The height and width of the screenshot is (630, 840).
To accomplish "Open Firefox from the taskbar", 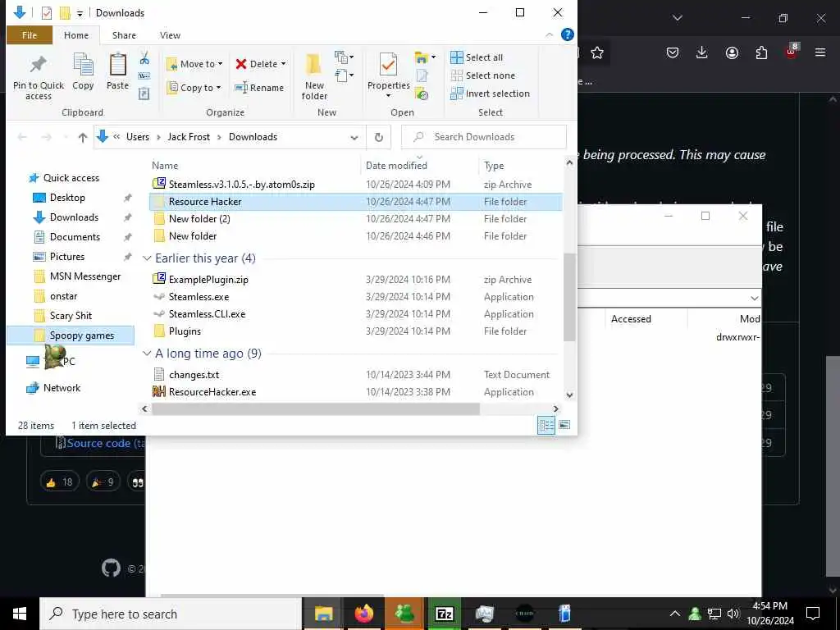I will click(x=363, y=614).
